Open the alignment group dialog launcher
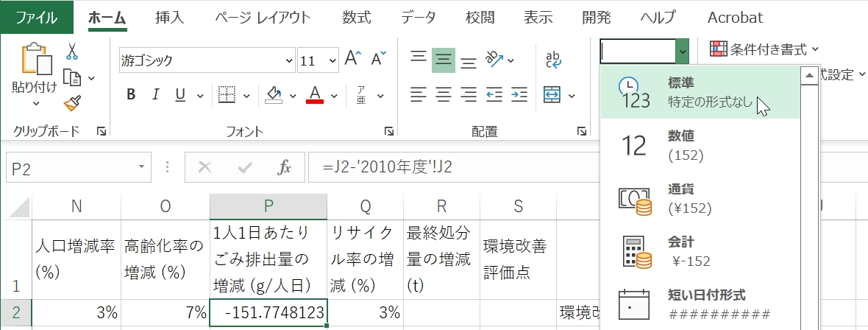The width and height of the screenshot is (868, 330). 582,131
